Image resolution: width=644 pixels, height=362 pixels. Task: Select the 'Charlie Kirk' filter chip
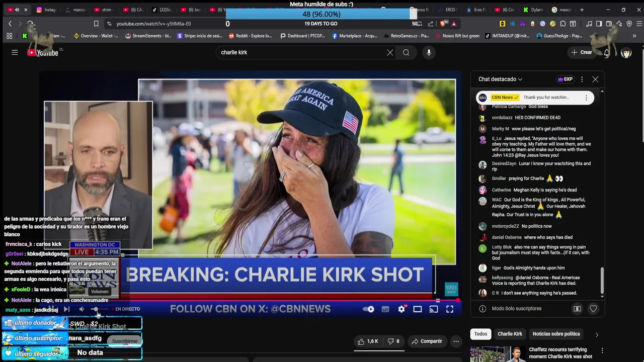(510, 334)
